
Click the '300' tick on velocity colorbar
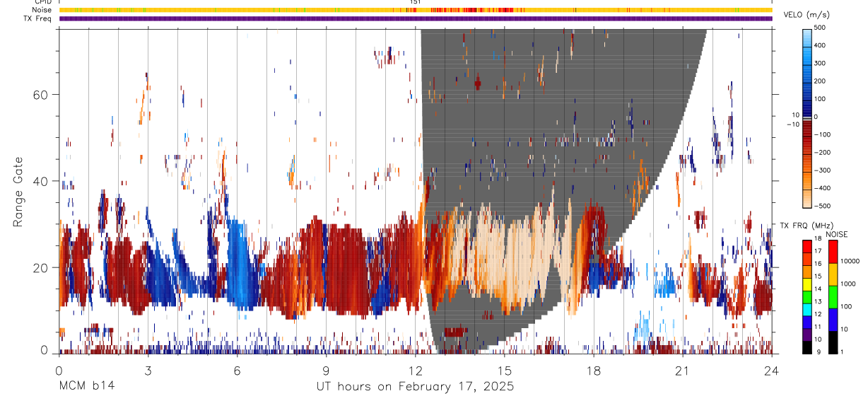[821, 63]
